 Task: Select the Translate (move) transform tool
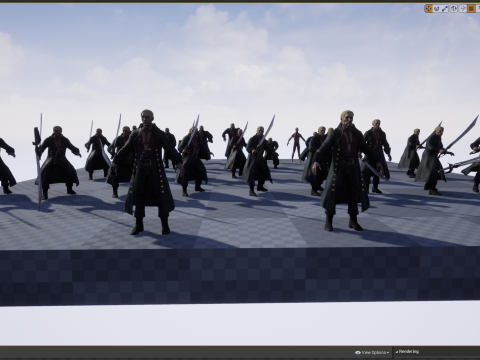pos(428,9)
